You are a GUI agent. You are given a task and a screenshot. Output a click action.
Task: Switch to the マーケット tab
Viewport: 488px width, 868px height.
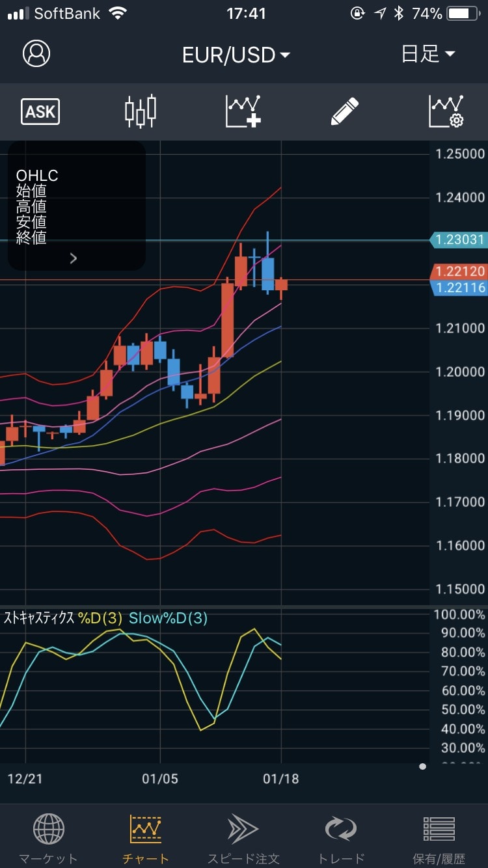[48, 839]
